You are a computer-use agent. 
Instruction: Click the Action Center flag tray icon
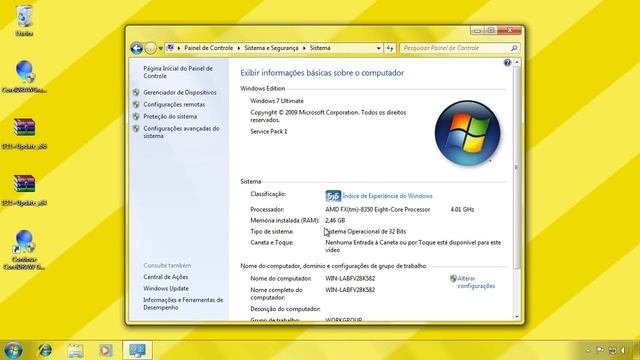pos(600,350)
